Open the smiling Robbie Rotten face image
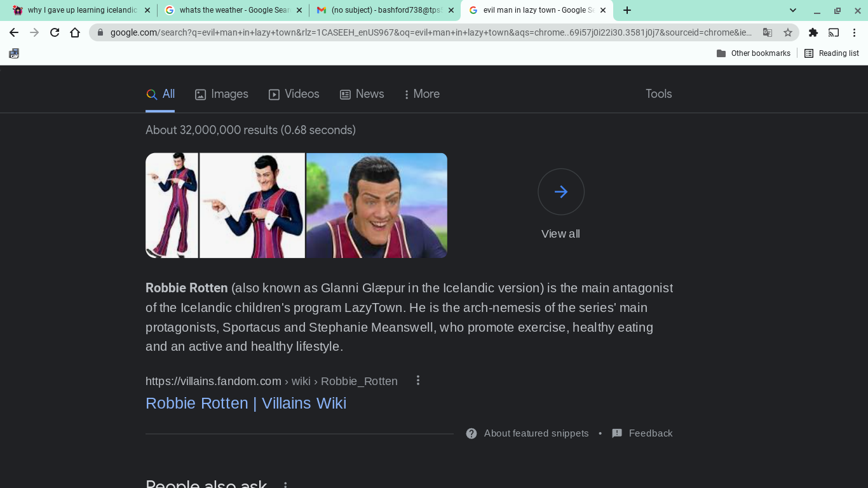Viewport: 868px width, 488px height. (377, 205)
